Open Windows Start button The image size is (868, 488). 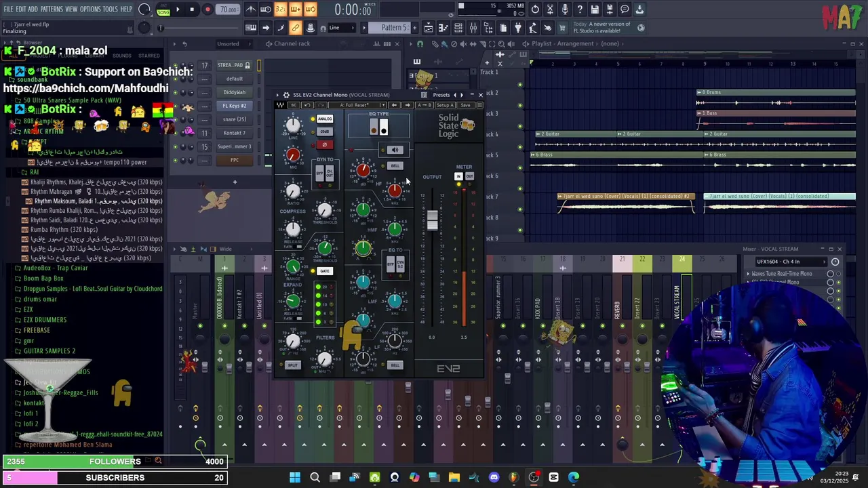point(294,477)
